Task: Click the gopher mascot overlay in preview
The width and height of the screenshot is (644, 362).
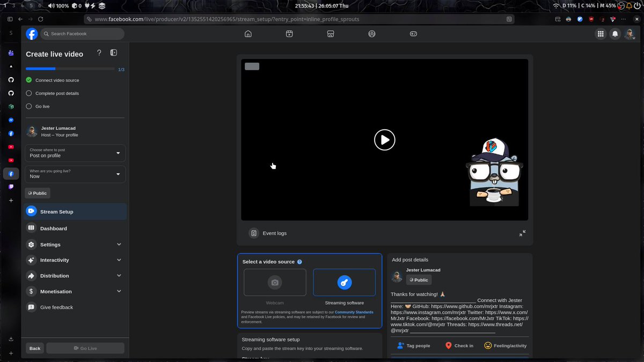Action: [x=494, y=172]
